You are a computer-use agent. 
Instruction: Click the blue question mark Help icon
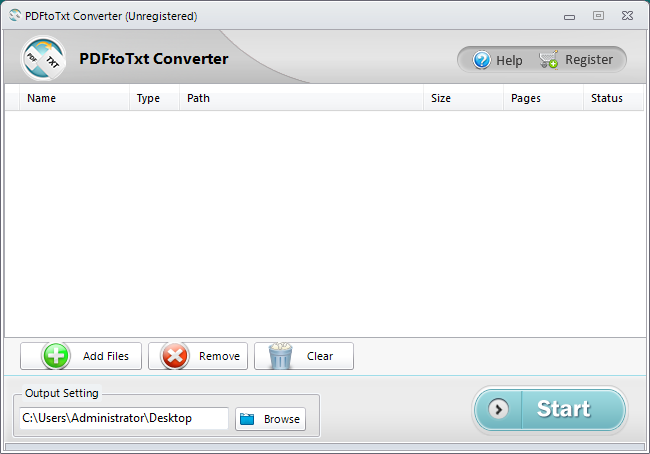[x=482, y=60]
